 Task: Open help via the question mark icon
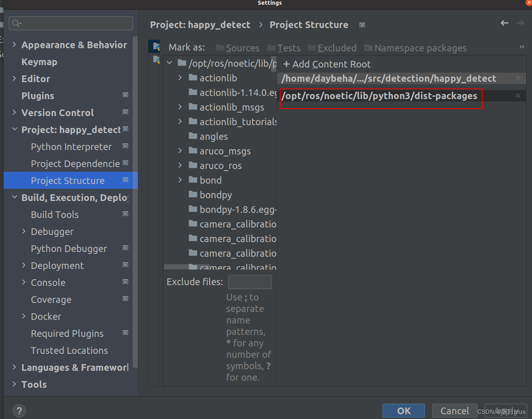tap(19, 411)
